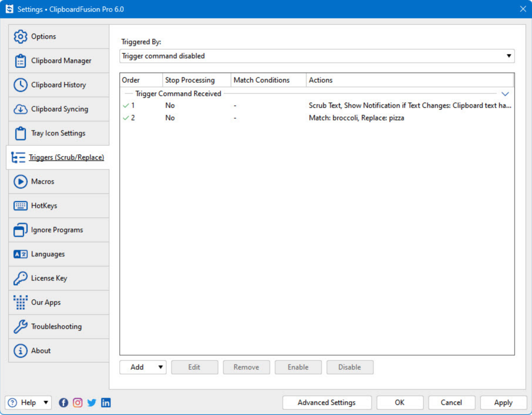Open the Triggered By dropdown
The image size is (532, 415).
pos(317,56)
